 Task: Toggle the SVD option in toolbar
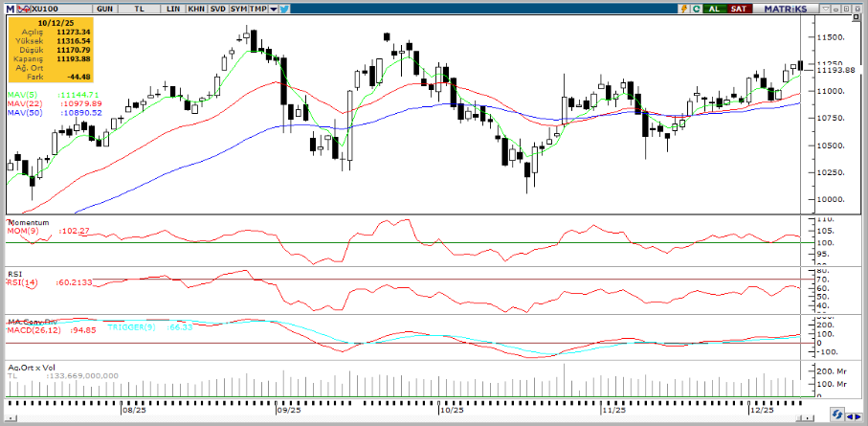(218, 8)
